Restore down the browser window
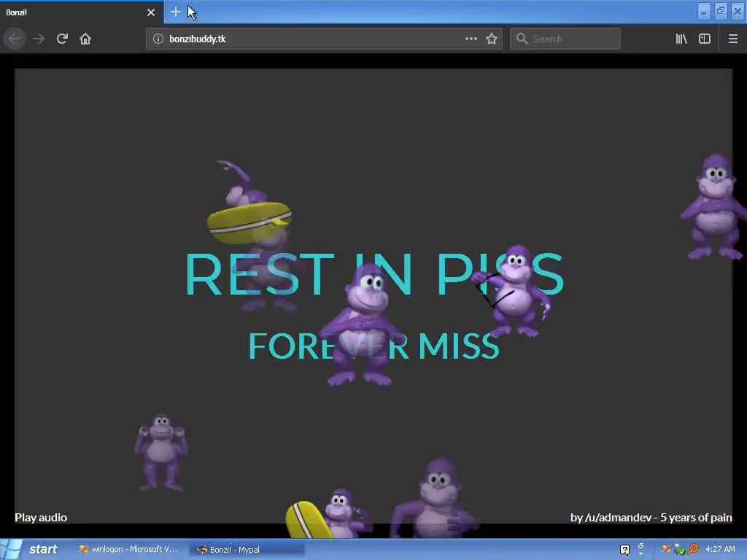The width and height of the screenshot is (747, 560). [x=721, y=12]
